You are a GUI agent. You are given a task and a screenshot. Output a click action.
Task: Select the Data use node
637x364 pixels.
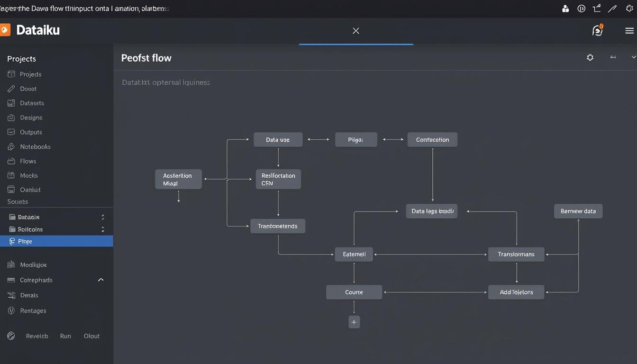(x=278, y=140)
